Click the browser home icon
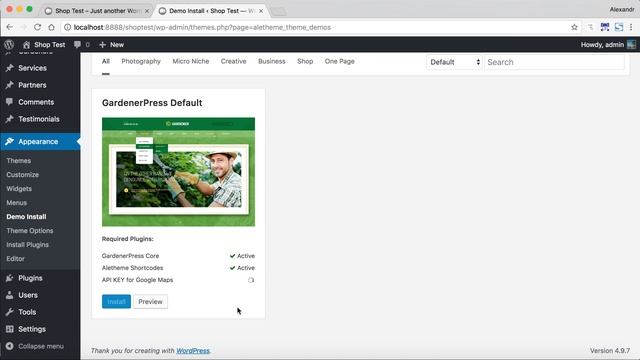The image size is (640, 360). (51, 27)
